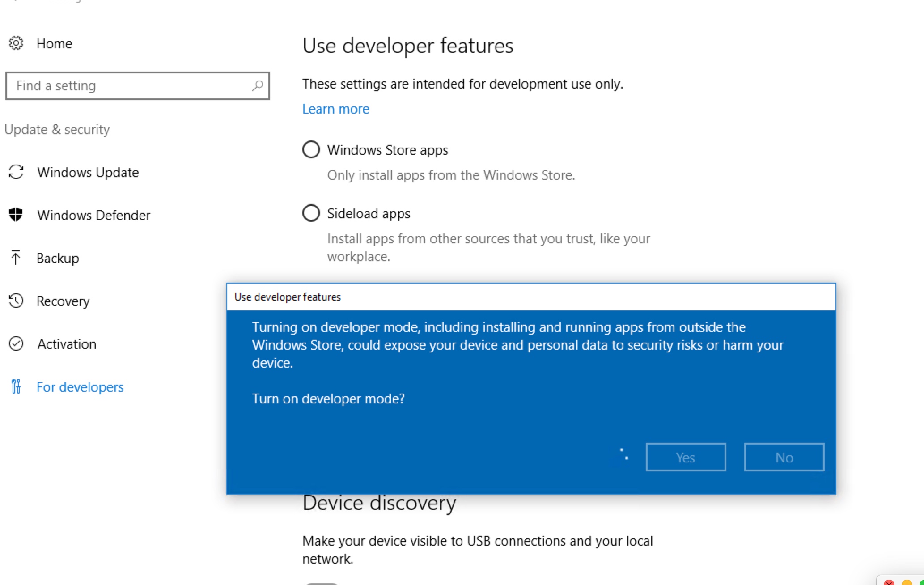This screenshot has height=585, width=924.
Task: Click the Home gear icon
Action: tap(16, 43)
